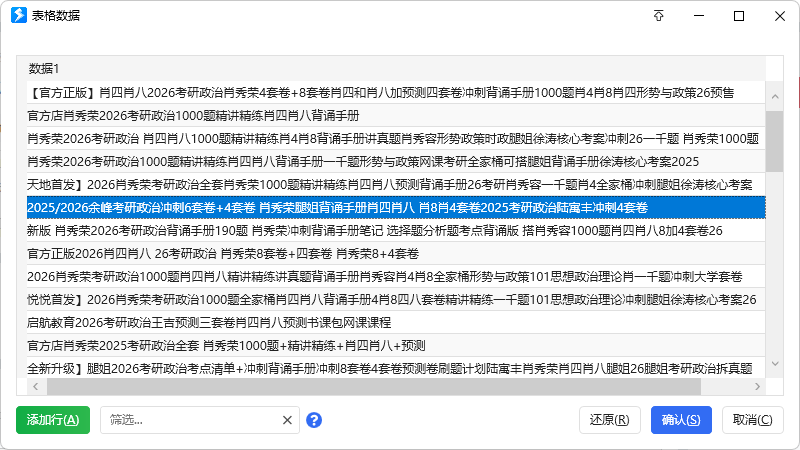Screen dimensions: 800x450
Task: Select row starting 肖秀荣2026考研政治1000题精讲精练肖四肖八背诵手册一千题
Action: pyautogui.click(x=396, y=161)
